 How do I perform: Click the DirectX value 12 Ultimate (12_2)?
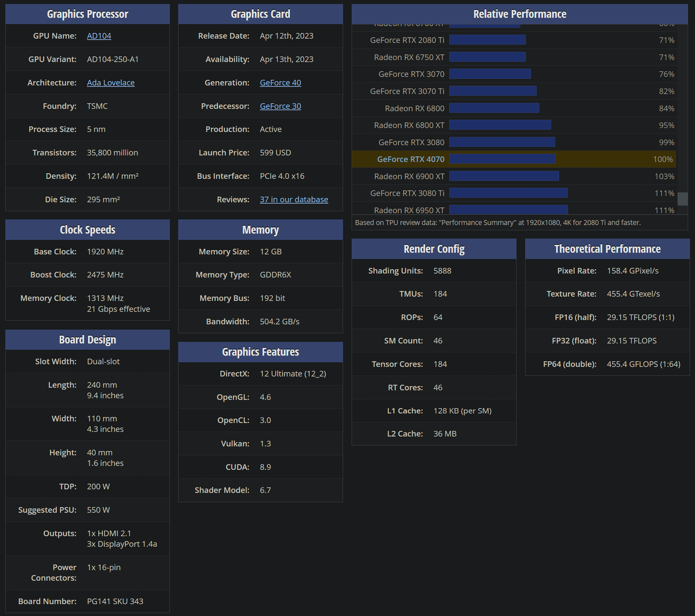[293, 374]
